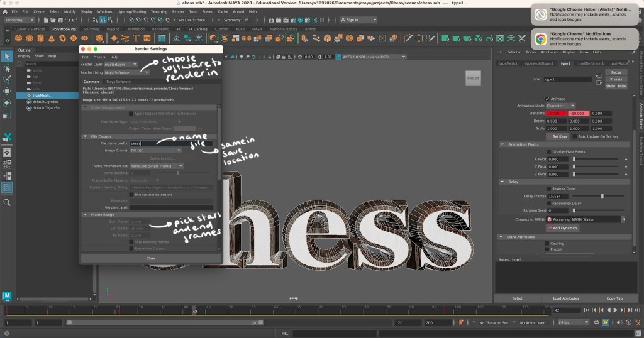Click the polygon sphere shelf icon
Screen dimensions: 644x338
coord(17,38)
